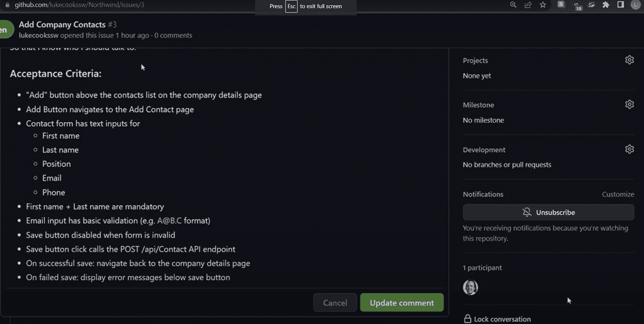Open the Chrome profile avatar
Screen dimensions: 644x324
[x=636, y=5]
